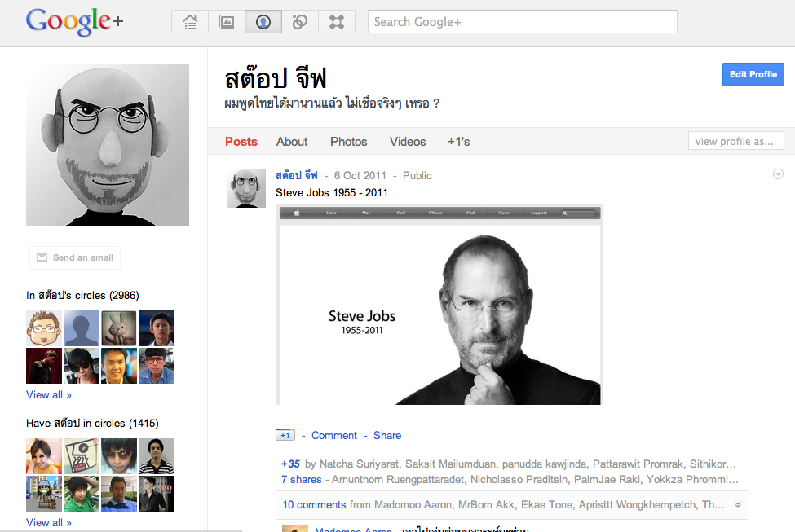The image size is (795, 532).
Task: Open the cartoon drawing avatar in Have-in-circles grid
Action: (x=82, y=456)
